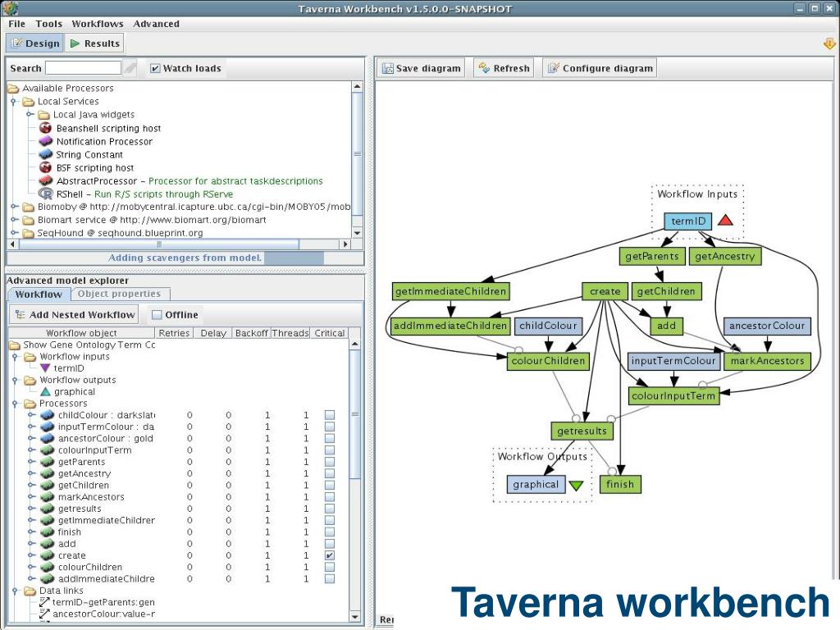840x630 pixels.
Task: Click Add Nested Workflow button
Action: pyautogui.click(x=75, y=314)
